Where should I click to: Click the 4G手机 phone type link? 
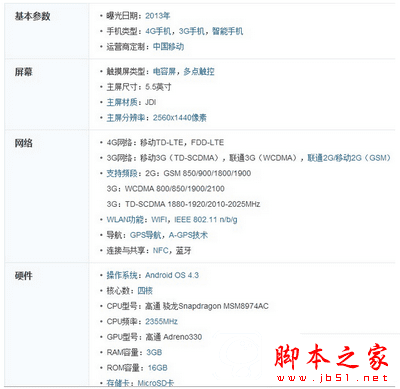pyautogui.click(x=158, y=31)
